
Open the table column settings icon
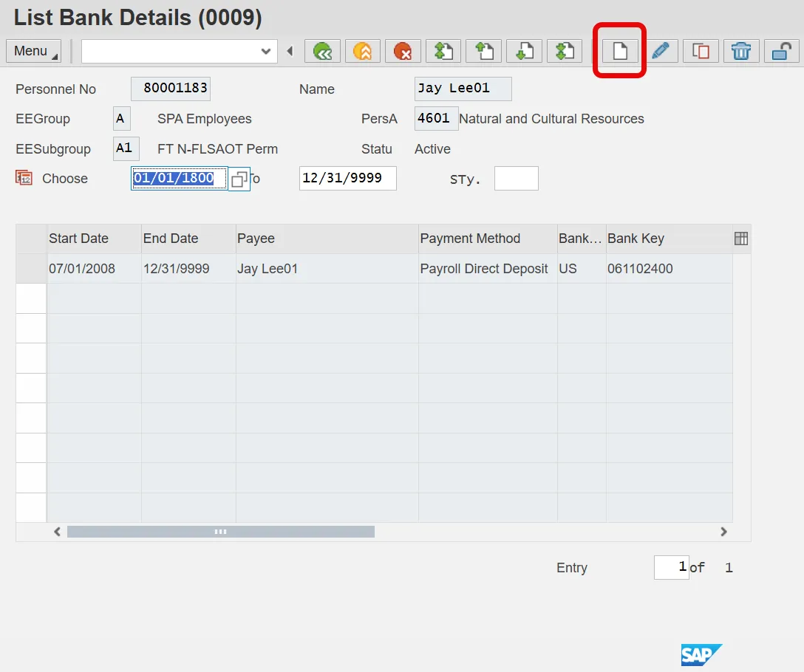[x=741, y=239]
